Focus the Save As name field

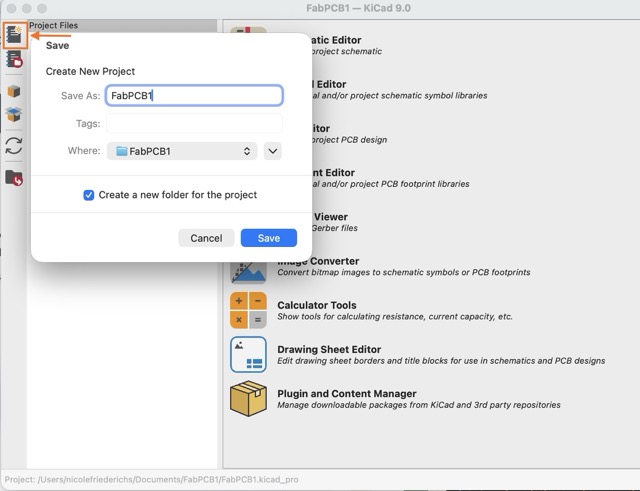tap(194, 96)
